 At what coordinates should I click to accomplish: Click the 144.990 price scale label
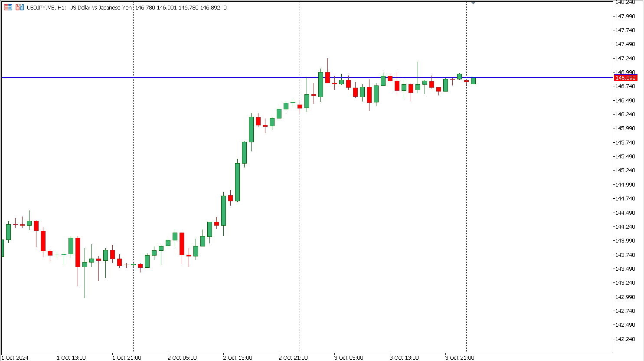(625, 184)
